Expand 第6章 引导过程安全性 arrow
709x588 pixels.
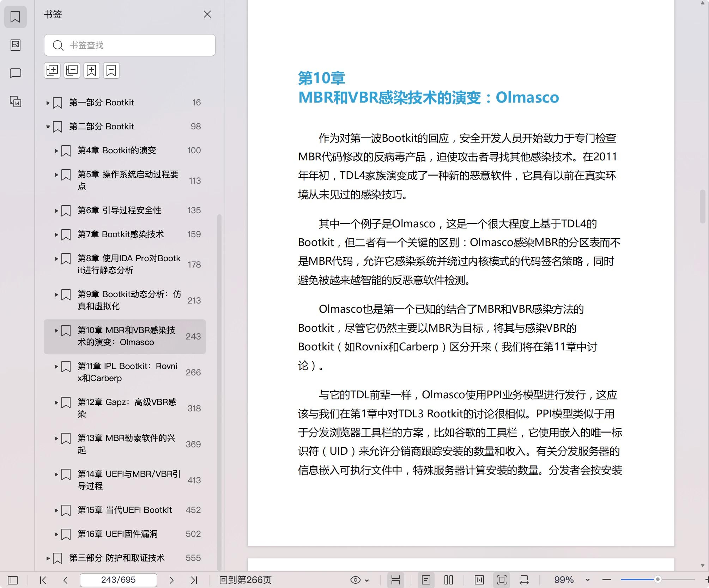[x=56, y=210]
